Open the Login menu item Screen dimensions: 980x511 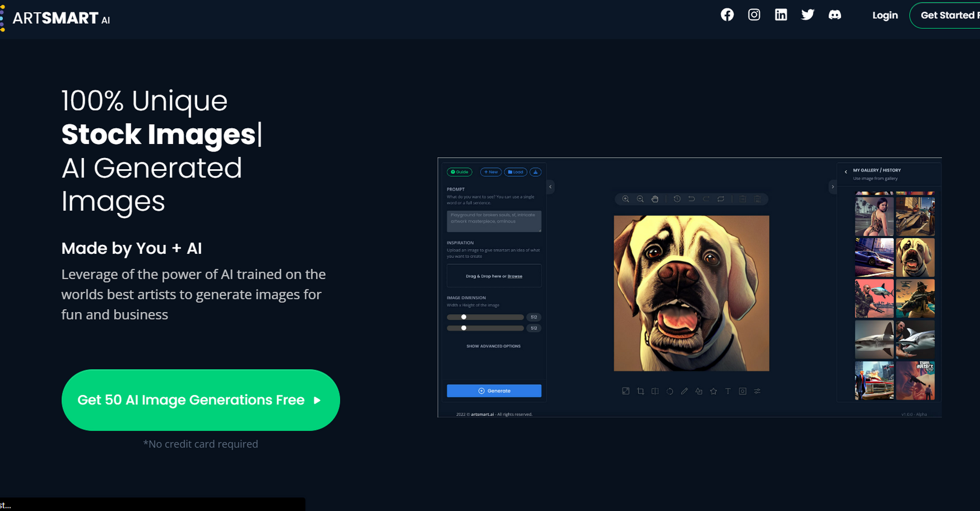pos(885,15)
